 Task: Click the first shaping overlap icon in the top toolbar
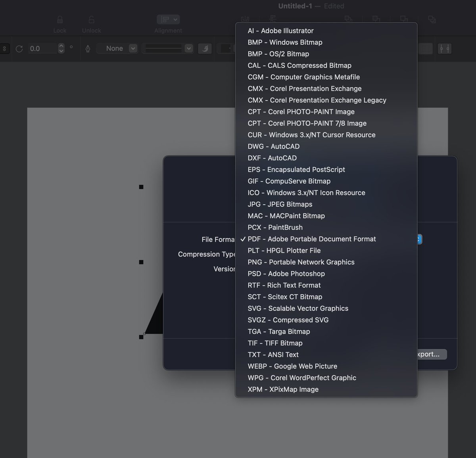(348, 19)
